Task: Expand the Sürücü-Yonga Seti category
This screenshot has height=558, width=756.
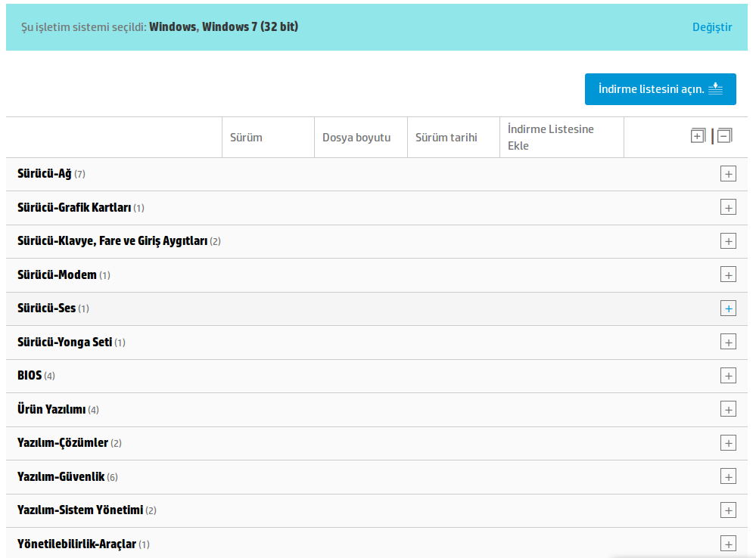Action: [x=728, y=342]
